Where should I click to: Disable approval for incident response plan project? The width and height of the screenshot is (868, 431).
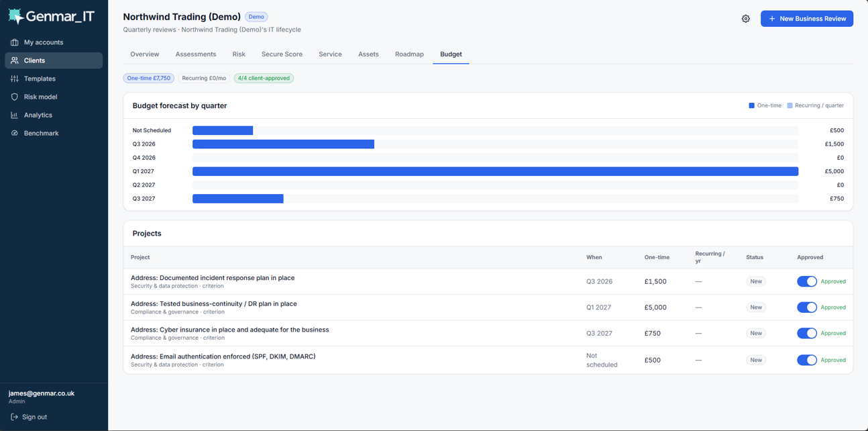point(807,281)
